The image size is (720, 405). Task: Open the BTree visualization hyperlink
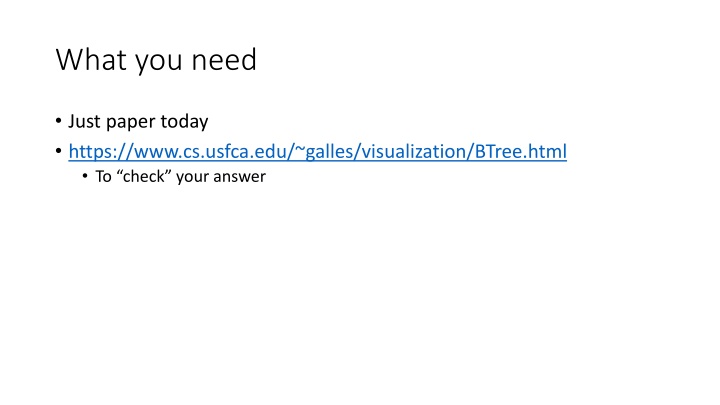317,152
